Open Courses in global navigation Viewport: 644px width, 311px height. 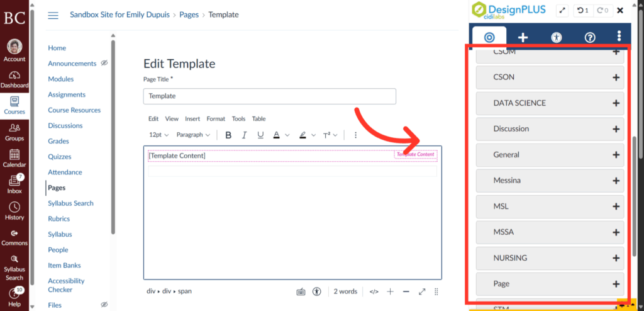[x=14, y=106]
